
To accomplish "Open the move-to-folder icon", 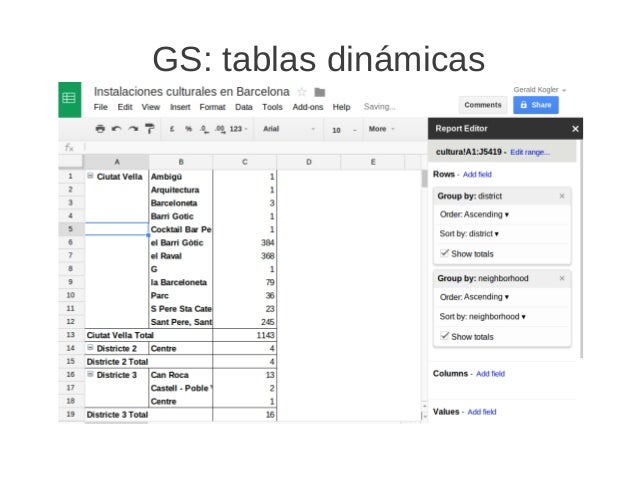I will [320, 92].
